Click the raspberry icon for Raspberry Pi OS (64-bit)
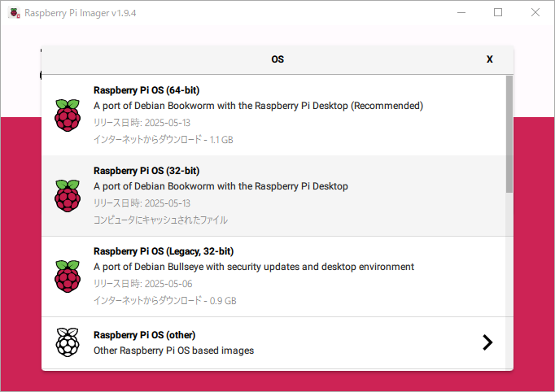 tap(68, 115)
